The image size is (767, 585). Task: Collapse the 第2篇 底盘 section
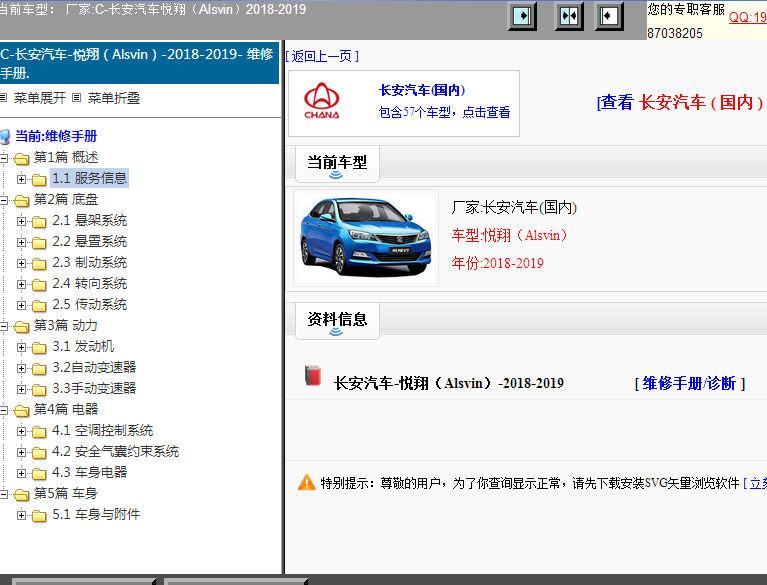pyautogui.click(x=3, y=200)
